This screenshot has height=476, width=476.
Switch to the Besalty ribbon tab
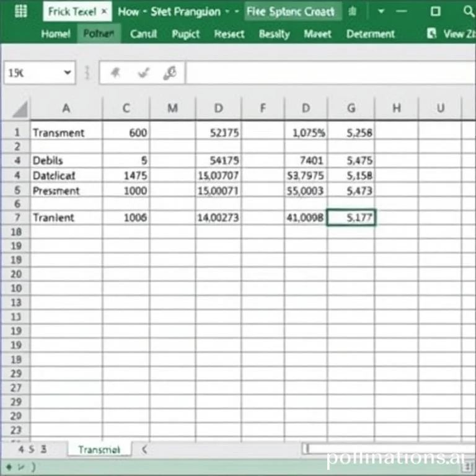point(274,34)
